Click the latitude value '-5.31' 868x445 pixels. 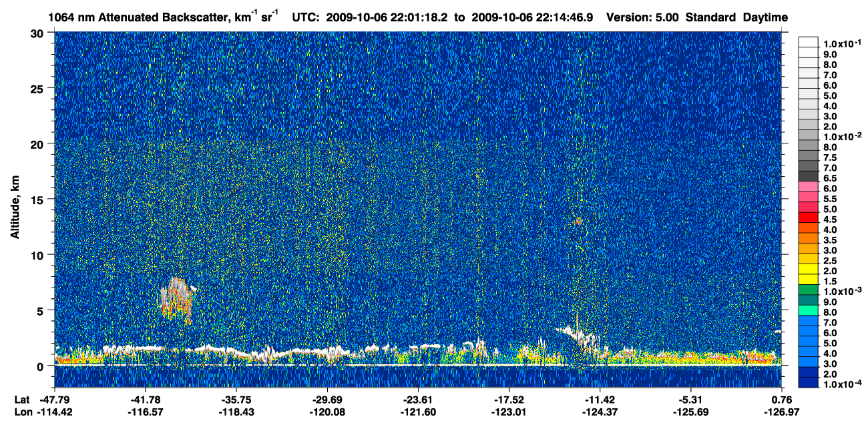click(691, 399)
